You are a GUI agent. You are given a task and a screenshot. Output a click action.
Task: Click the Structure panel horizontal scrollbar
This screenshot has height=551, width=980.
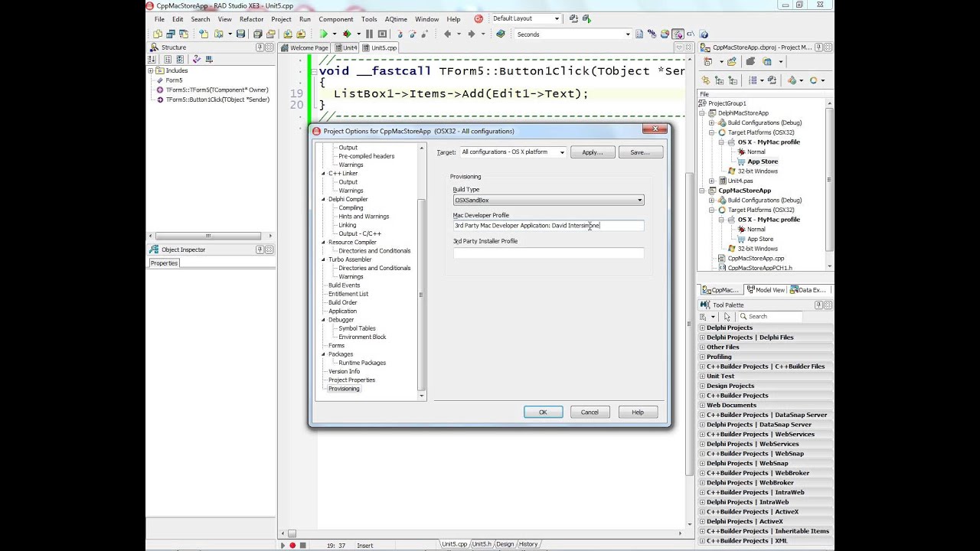208,236
